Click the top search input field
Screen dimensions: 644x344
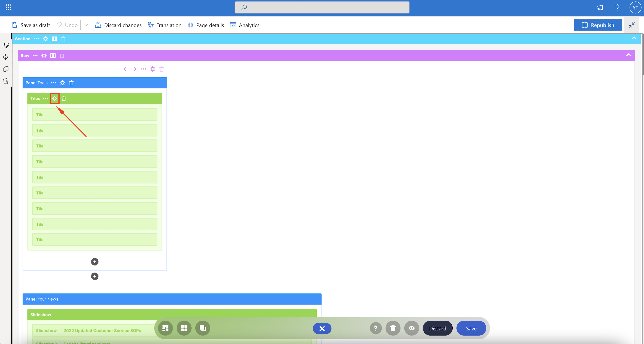click(x=322, y=8)
